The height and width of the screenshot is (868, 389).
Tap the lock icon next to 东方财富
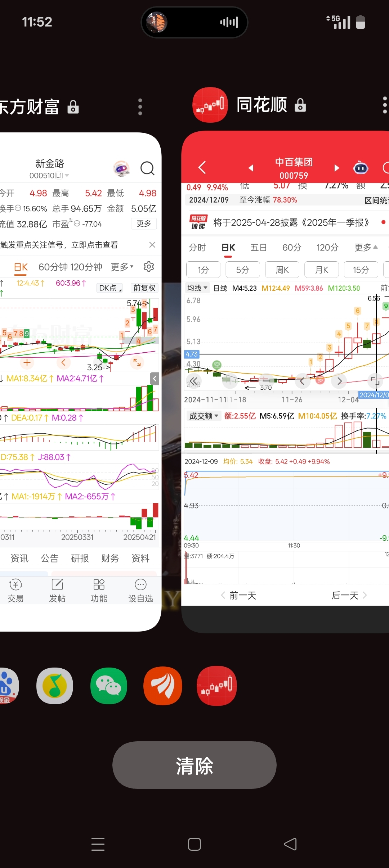coord(73,107)
